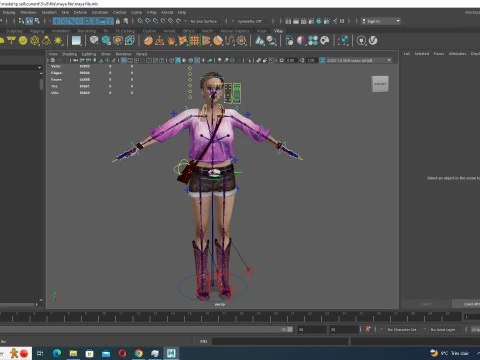480x360 pixels.
Task: Switch to the VRay shelf tab
Action: 278,31
